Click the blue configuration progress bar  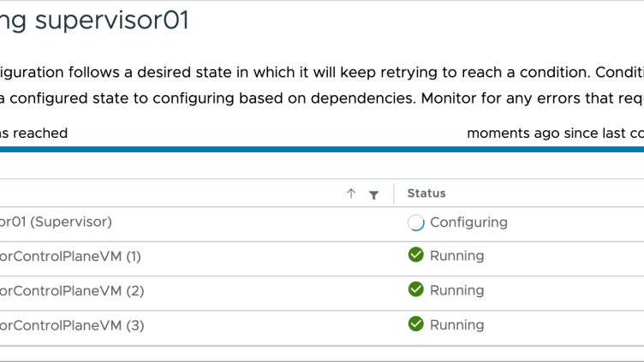pyautogui.click(x=322, y=149)
